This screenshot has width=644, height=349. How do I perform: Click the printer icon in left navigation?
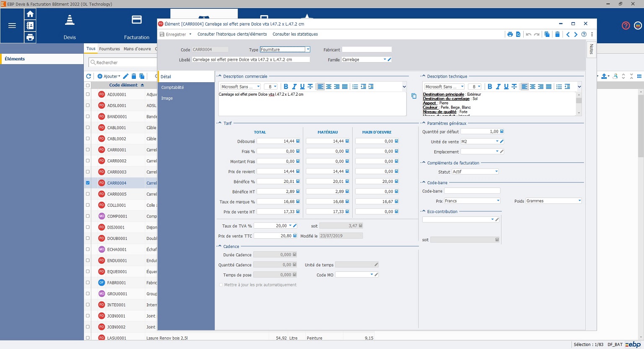tap(30, 37)
